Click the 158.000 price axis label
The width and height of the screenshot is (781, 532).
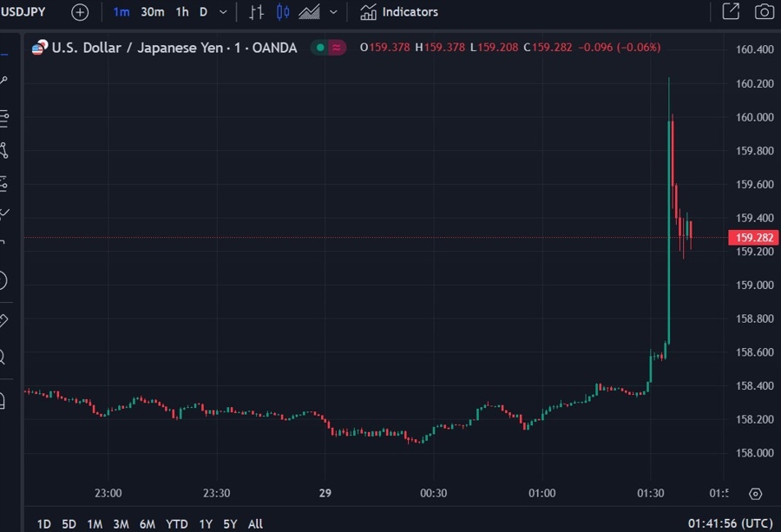coord(755,453)
